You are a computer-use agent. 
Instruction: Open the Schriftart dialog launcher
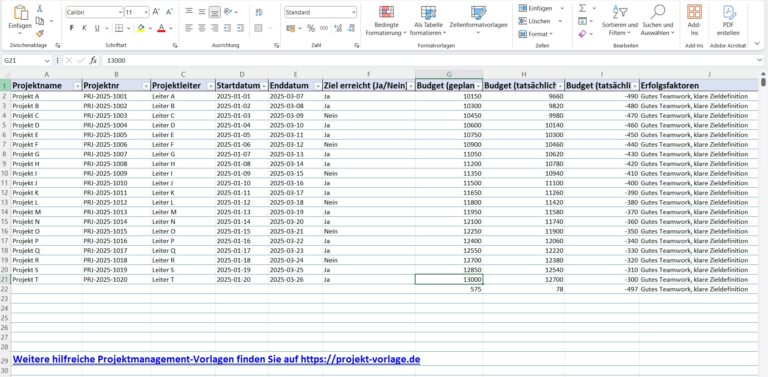(x=174, y=46)
